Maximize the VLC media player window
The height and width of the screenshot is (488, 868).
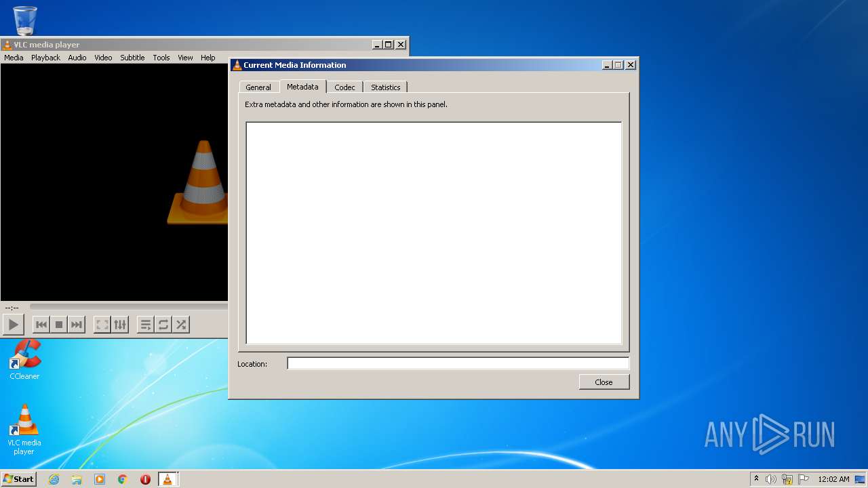tap(389, 45)
